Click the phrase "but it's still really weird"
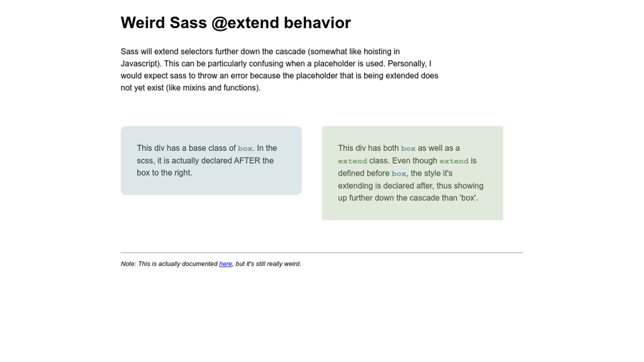 [268, 264]
